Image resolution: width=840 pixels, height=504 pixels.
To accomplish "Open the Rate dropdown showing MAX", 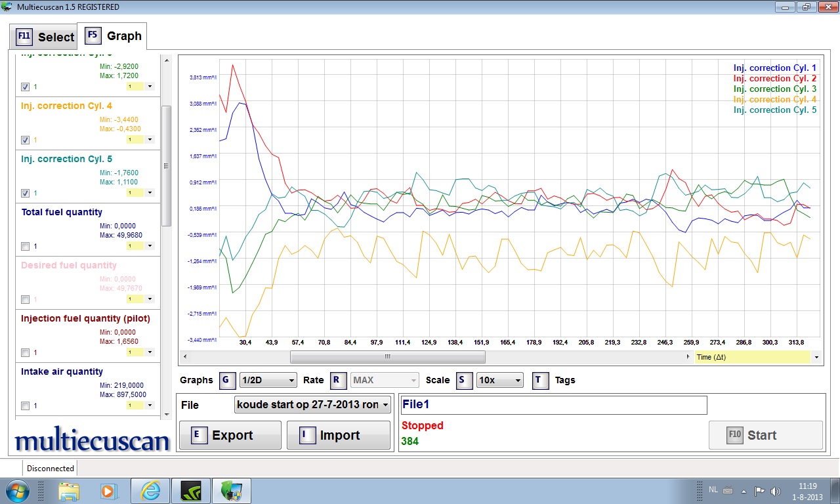I will [x=385, y=380].
